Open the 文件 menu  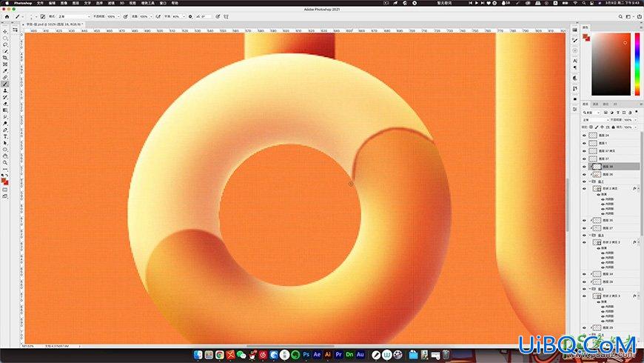coord(40,3)
